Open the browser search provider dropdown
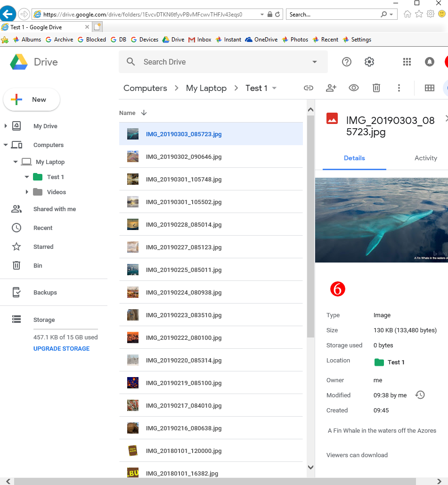This screenshot has height=485, width=448. pyautogui.click(x=391, y=15)
